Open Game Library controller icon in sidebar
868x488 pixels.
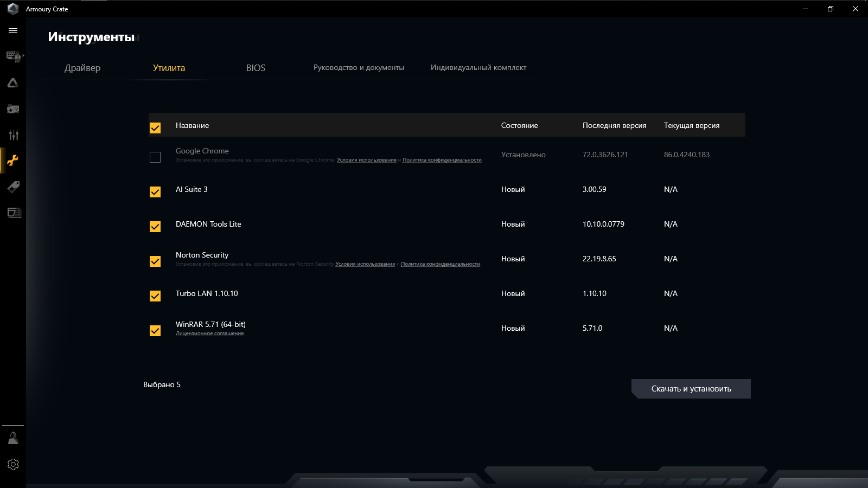13,109
